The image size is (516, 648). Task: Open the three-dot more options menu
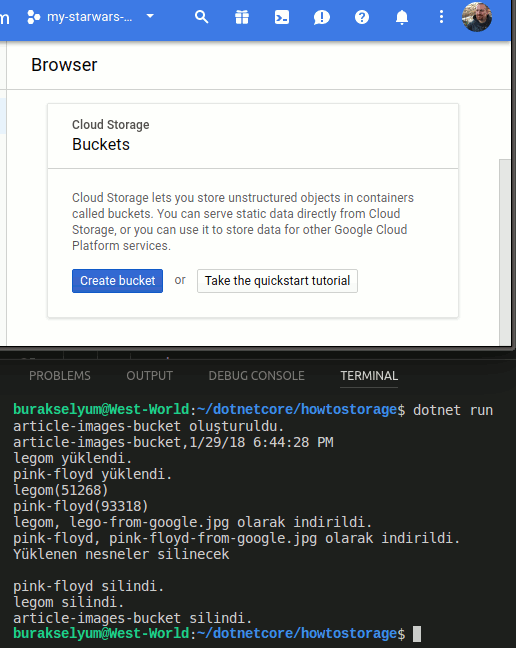(441, 17)
